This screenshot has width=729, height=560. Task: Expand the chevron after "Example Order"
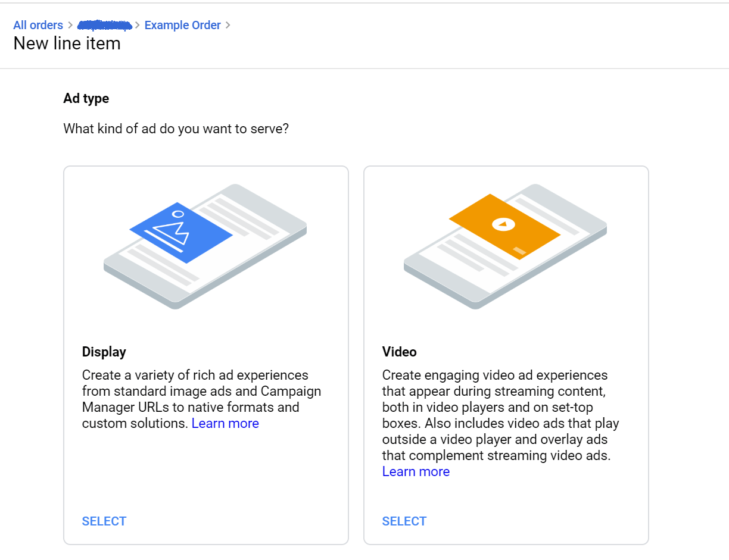pos(229,25)
